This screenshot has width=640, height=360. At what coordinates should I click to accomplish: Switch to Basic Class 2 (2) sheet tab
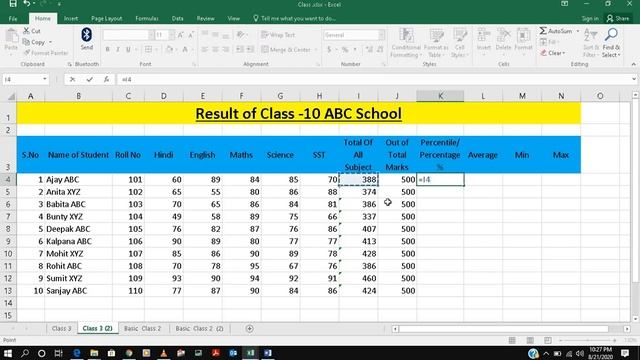click(199, 329)
